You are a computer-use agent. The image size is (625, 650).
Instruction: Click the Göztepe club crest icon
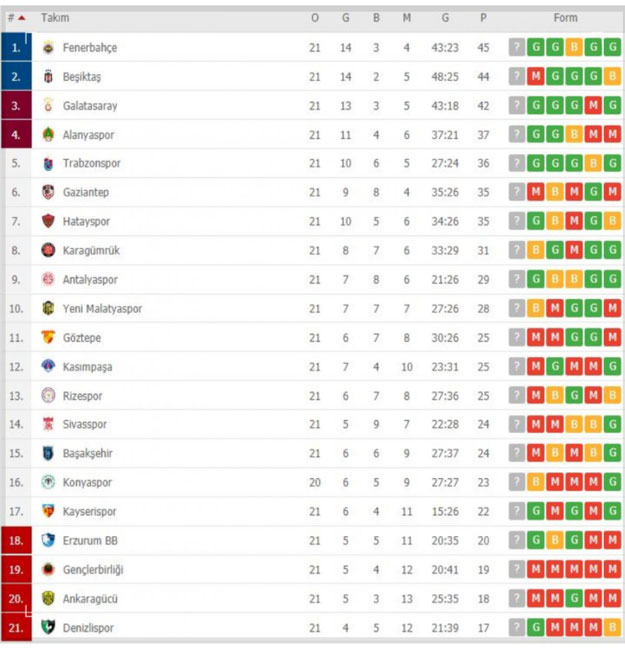point(48,338)
